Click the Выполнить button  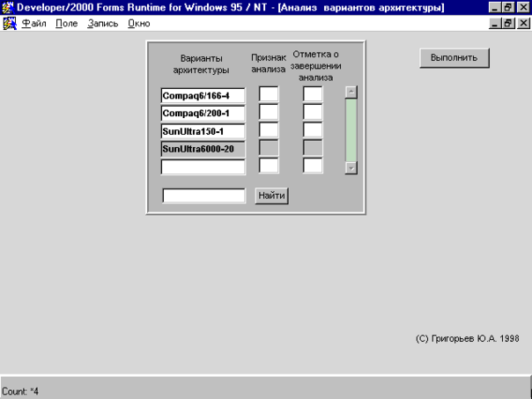(x=454, y=58)
